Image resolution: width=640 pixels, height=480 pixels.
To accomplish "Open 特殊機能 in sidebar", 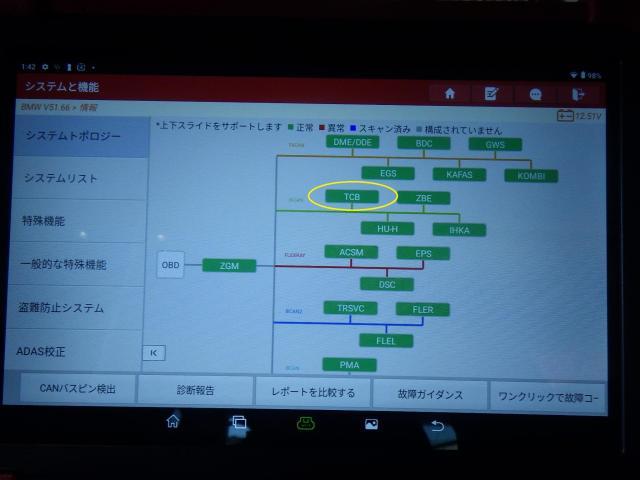I will [78, 221].
